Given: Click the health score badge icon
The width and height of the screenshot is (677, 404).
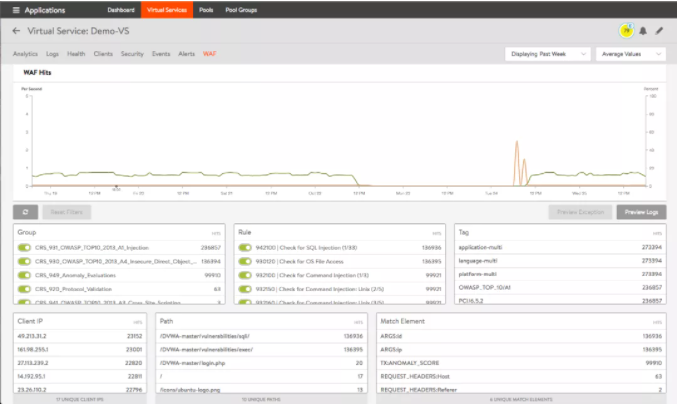Looking at the screenshot, I should coord(626,30).
